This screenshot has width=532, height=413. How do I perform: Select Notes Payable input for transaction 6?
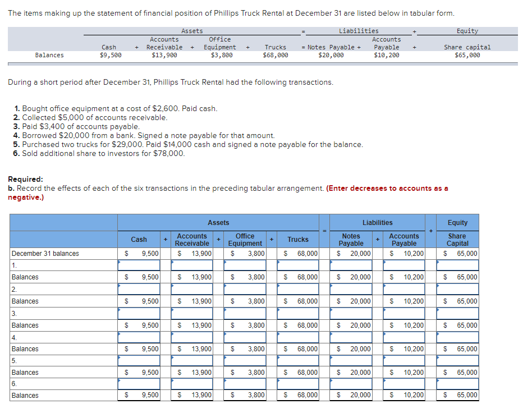[351, 384]
